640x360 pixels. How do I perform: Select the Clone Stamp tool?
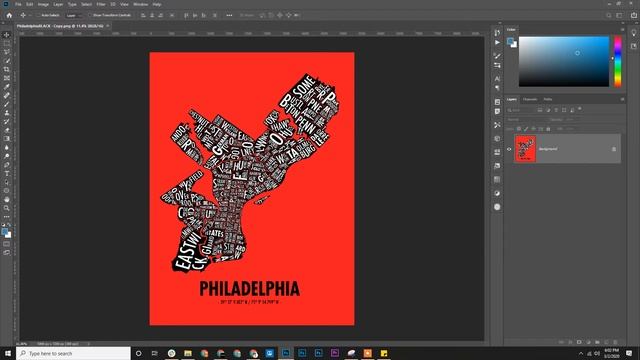7,113
